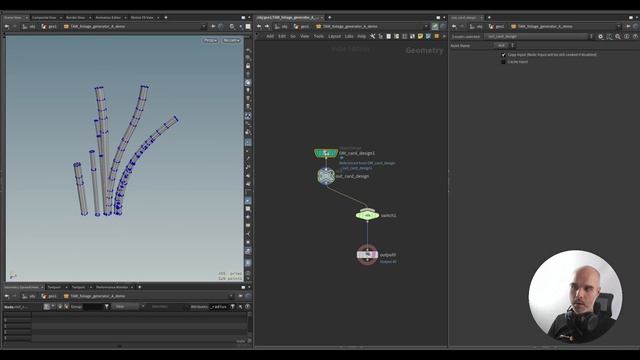Enable the Cache Input checkbox
Image resolution: width=640 pixels, height=360 pixels.
pos(503,62)
